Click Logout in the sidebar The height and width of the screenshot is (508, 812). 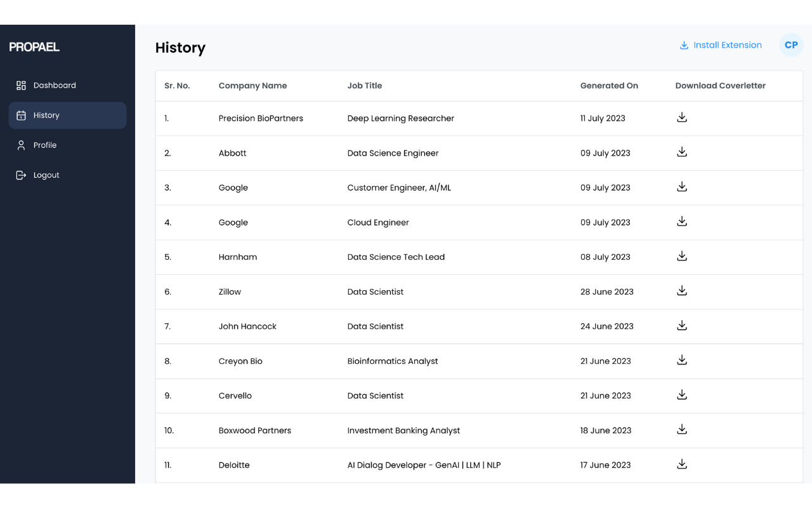coord(67,175)
